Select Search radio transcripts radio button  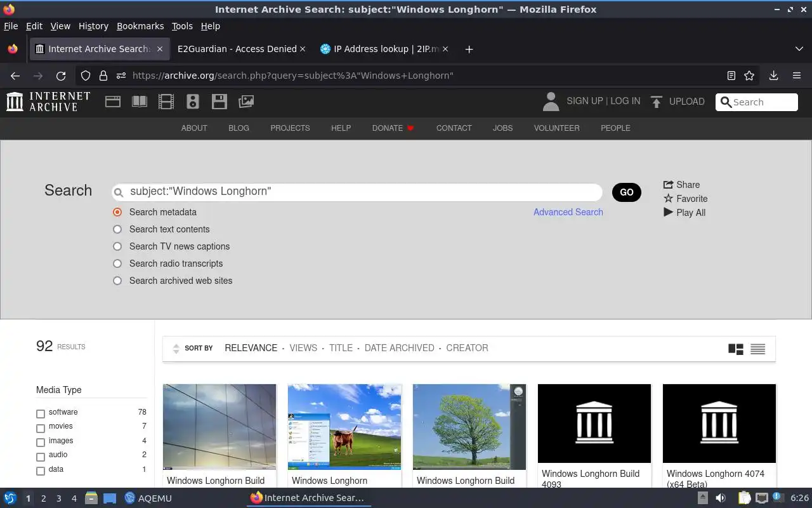[x=117, y=264]
